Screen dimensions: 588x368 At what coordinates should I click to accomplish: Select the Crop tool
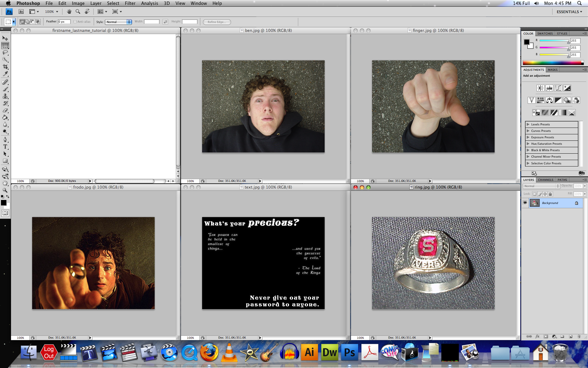coord(5,67)
